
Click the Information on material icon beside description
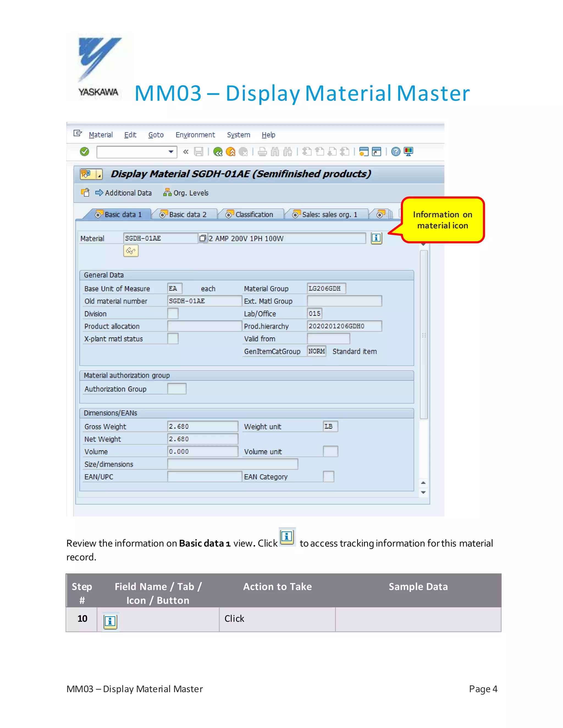coord(377,238)
